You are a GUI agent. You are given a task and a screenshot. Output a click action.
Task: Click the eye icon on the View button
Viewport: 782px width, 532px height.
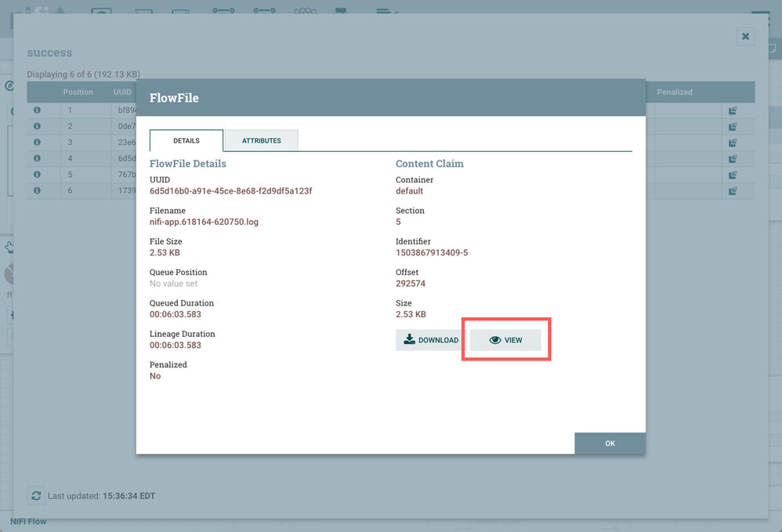tap(494, 339)
